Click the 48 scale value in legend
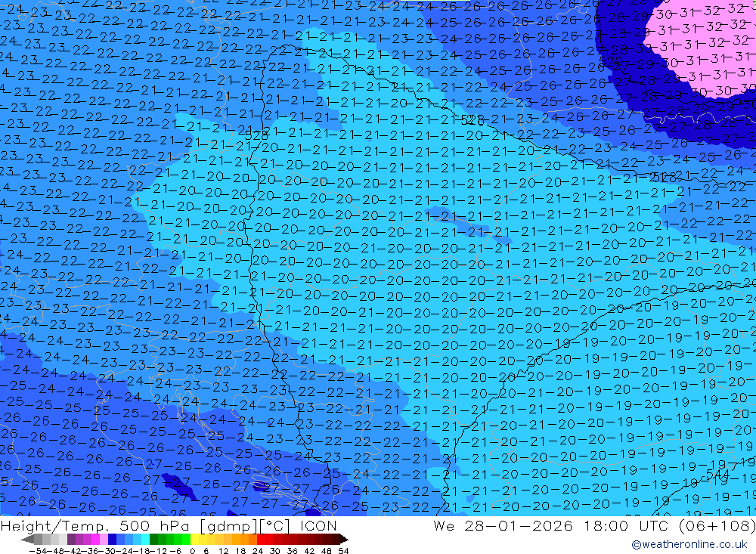The width and height of the screenshot is (756, 554). coord(327,551)
